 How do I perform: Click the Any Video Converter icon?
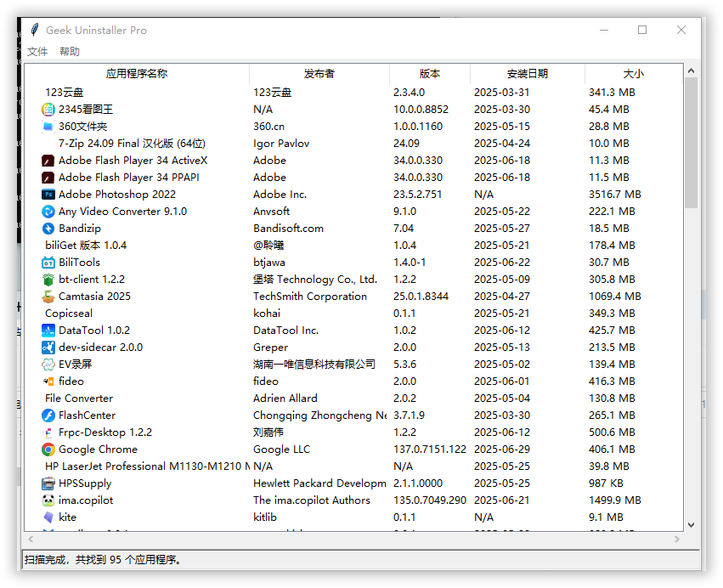point(48,212)
